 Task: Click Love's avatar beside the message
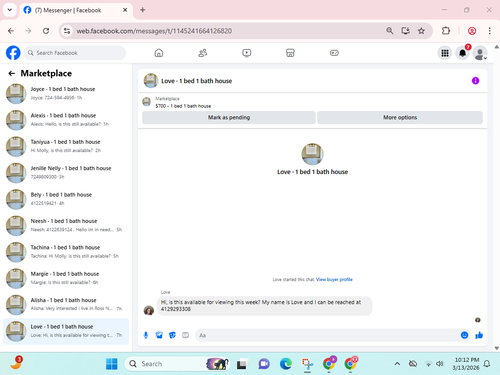click(149, 310)
